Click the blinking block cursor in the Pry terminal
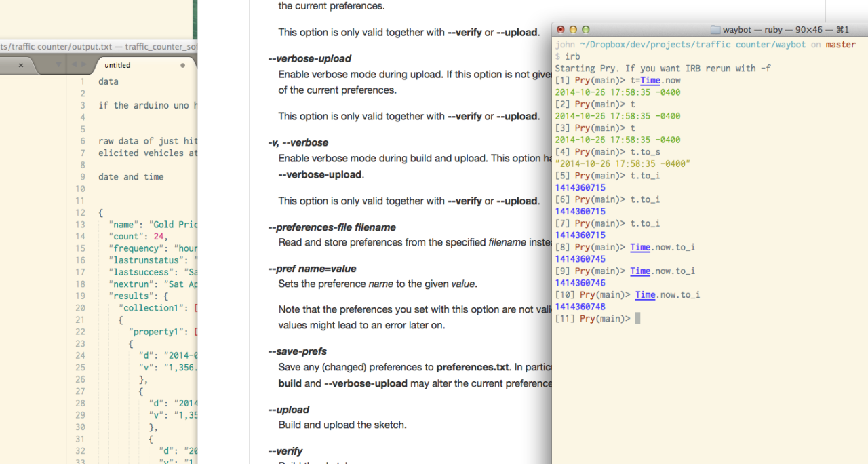The image size is (868, 464). click(x=636, y=318)
